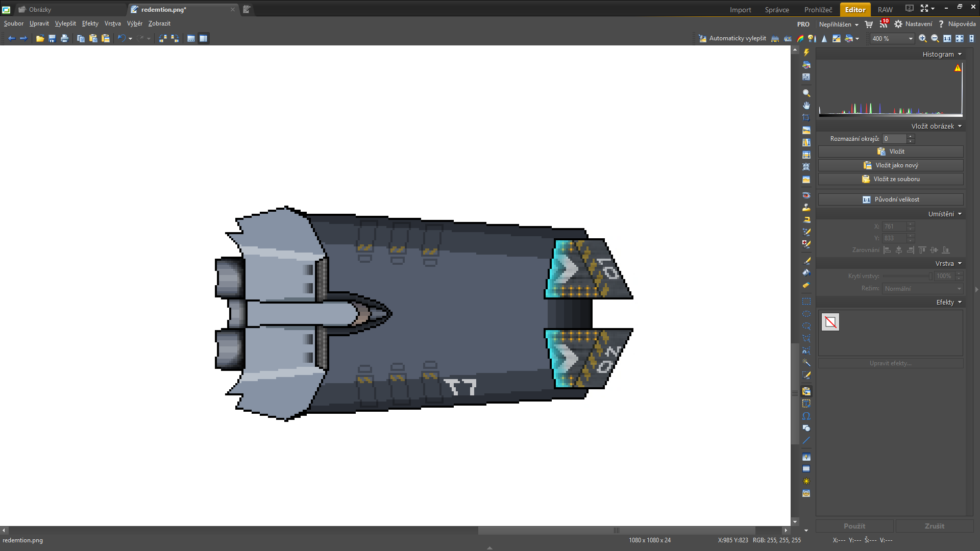
Task: Open Nastavení settings
Action: tap(914, 24)
